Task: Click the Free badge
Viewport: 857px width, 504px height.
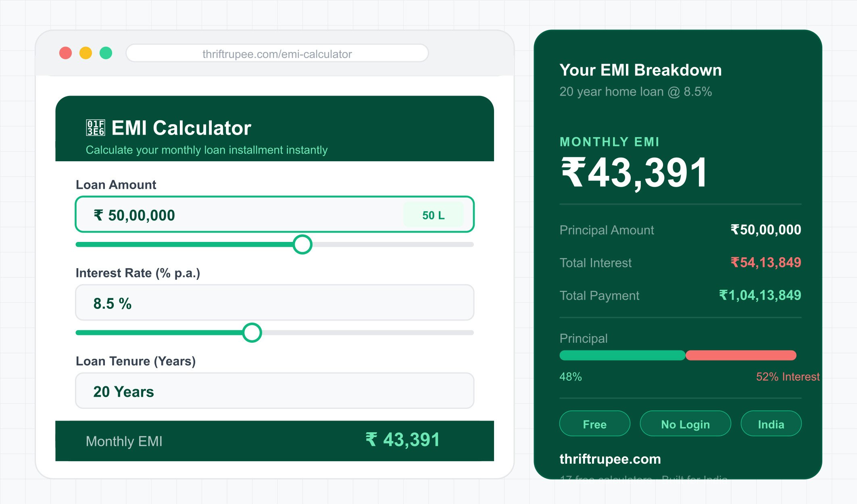Action: [594, 424]
